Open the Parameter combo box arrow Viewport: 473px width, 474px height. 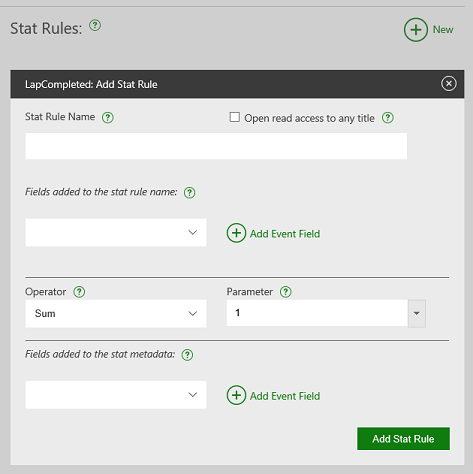coord(417,313)
